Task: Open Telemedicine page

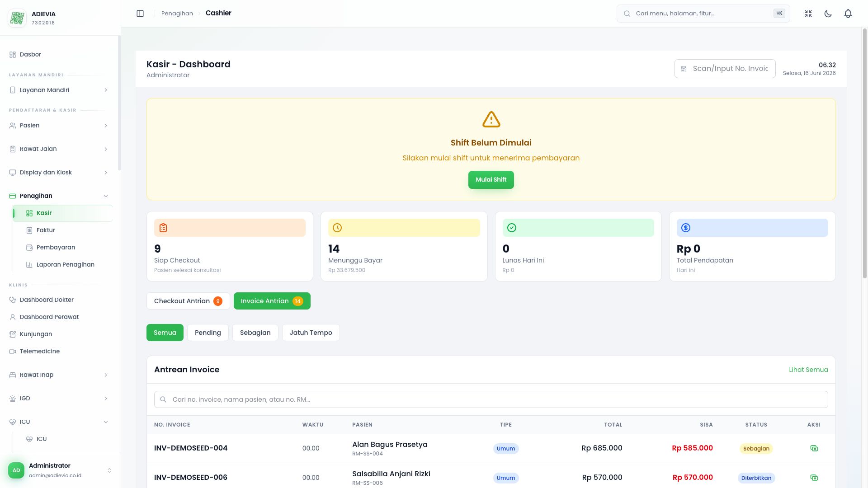Action: click(x=59, y=352)
